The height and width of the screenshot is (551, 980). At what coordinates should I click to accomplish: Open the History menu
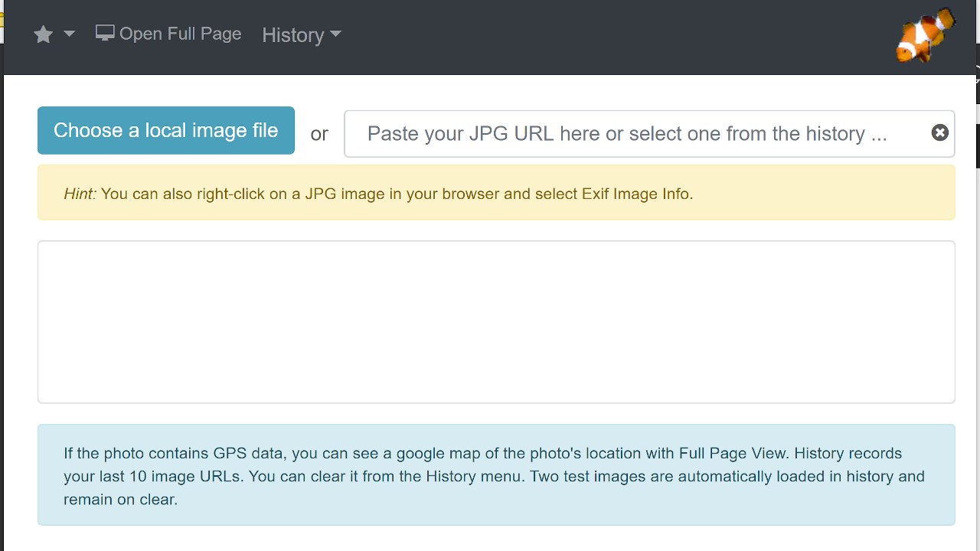(x=292, y=35)
